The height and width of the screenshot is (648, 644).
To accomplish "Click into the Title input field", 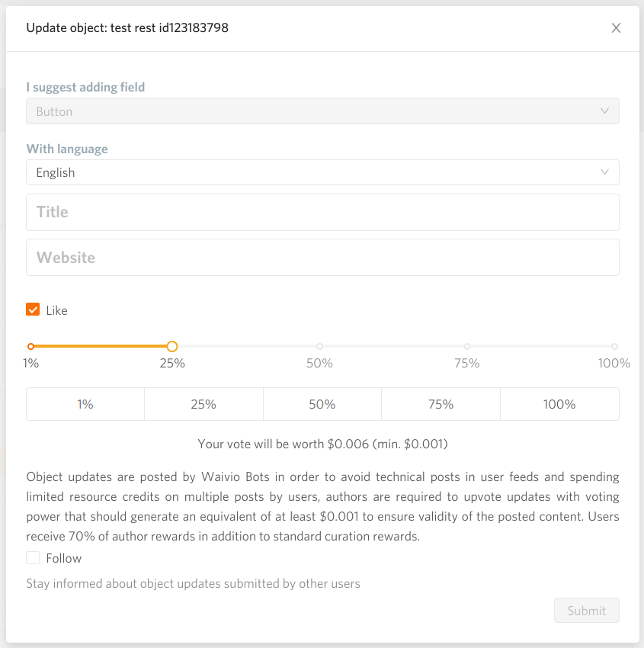I will 322,212.
